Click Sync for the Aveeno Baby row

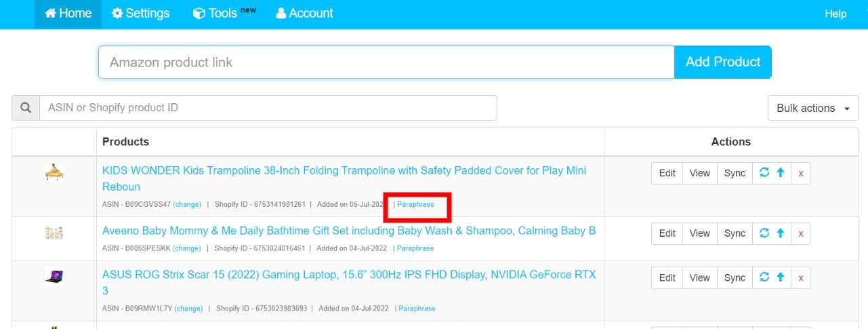click(735, 233)
